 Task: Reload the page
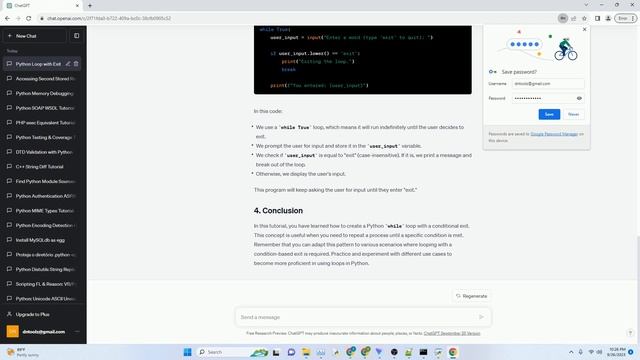29,18
